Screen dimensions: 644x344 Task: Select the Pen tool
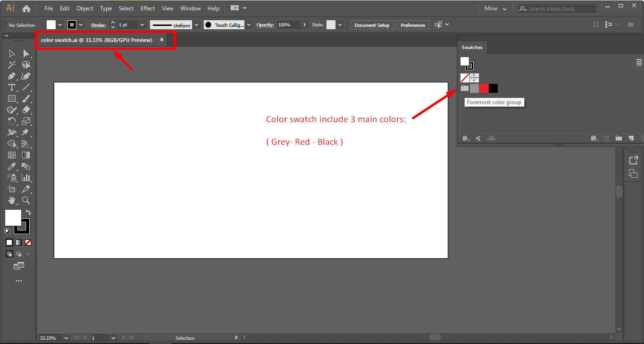point(12,76)
